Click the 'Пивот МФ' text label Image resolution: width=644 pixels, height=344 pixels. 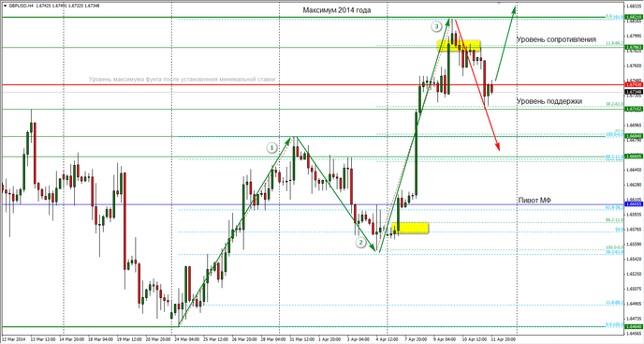click(534, 200)
